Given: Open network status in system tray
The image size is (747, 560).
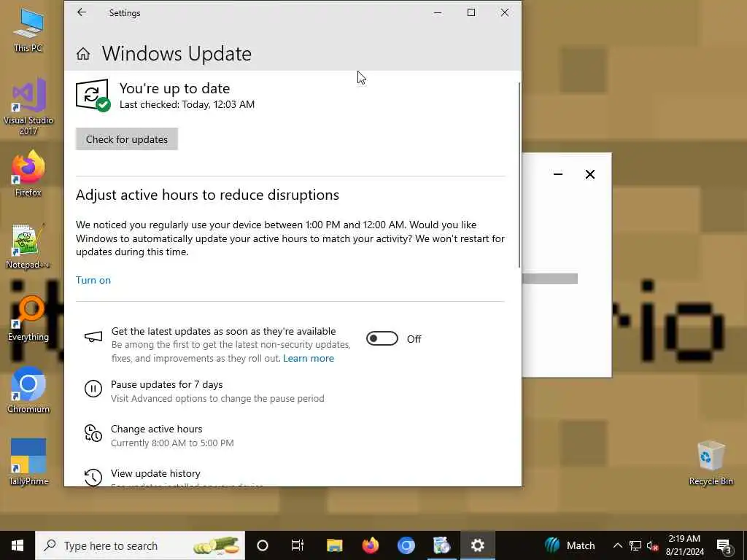Looking at the screenshot, I should click(635, 545).
